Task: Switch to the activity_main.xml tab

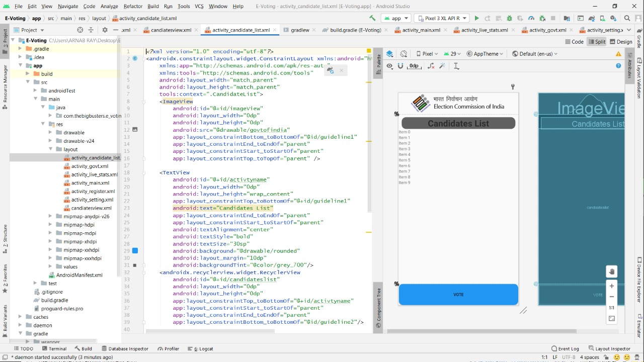Action: click(421, 30)
